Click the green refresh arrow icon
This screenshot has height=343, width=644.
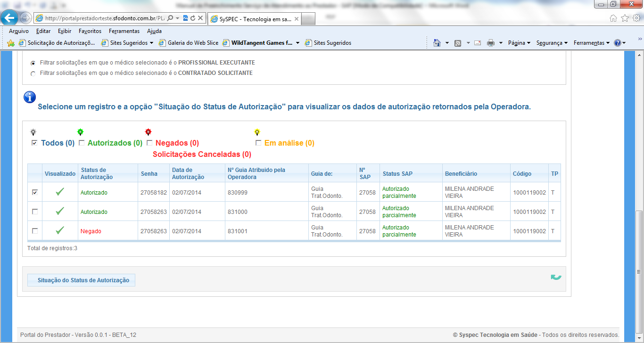[556, 277]
